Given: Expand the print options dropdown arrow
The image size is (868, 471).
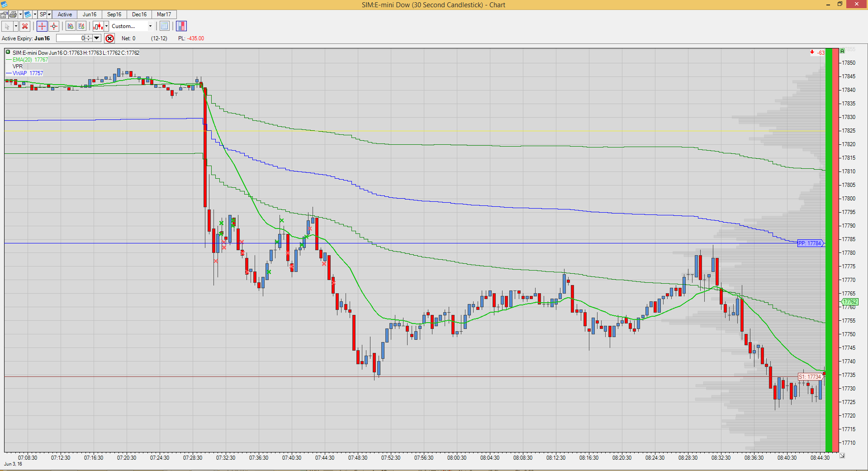Looking at the screenshot, I should tap(20, 14).
